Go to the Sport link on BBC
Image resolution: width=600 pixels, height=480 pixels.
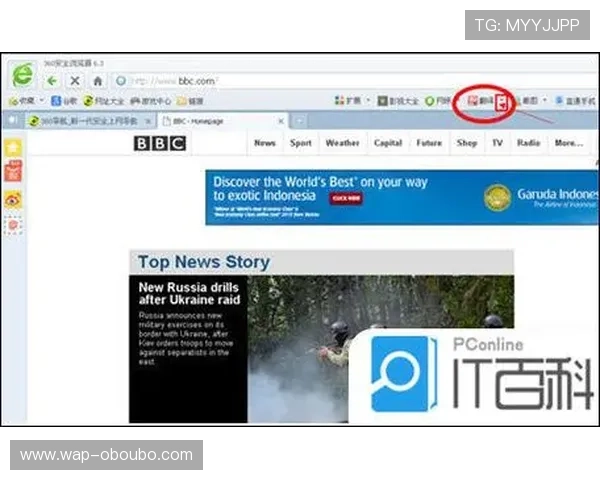pyautogui.click(x=301, y=143)
